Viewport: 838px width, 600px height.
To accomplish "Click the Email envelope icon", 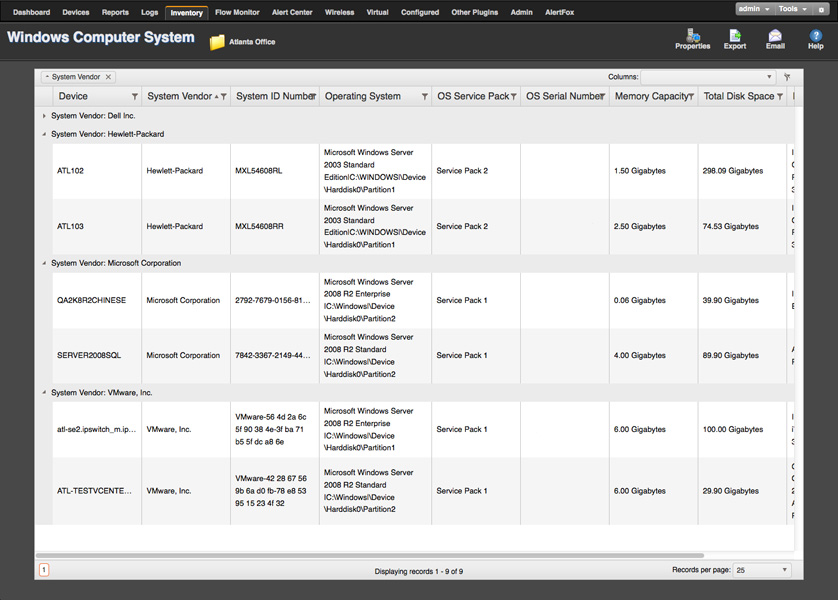I will point(775,38).
